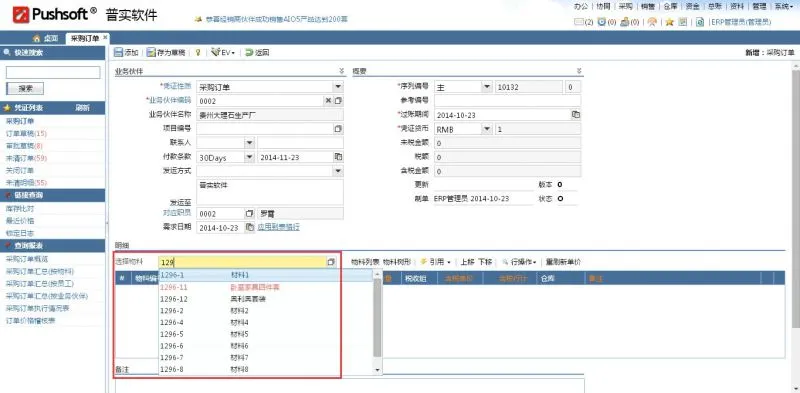Viewport: 800px width, 393px height.
Task: Click the quick search input field
Action: click(53, 72)
